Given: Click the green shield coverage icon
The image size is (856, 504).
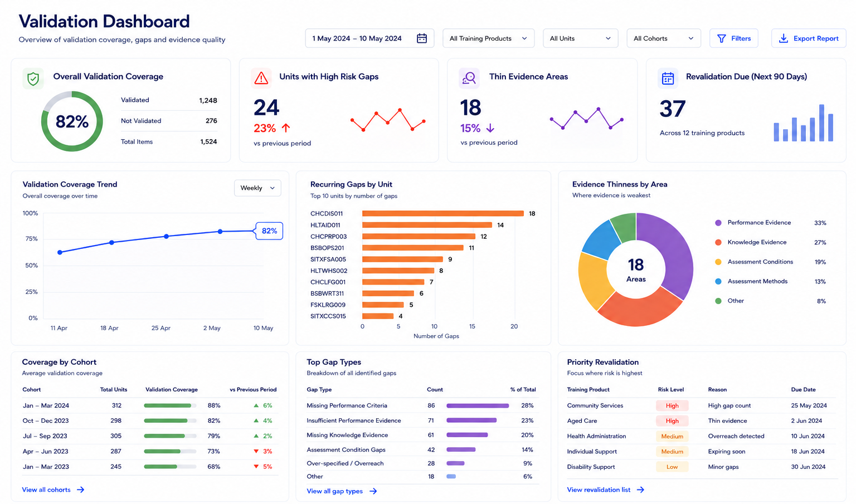Looking at the screenshot, I should [33, 79].
